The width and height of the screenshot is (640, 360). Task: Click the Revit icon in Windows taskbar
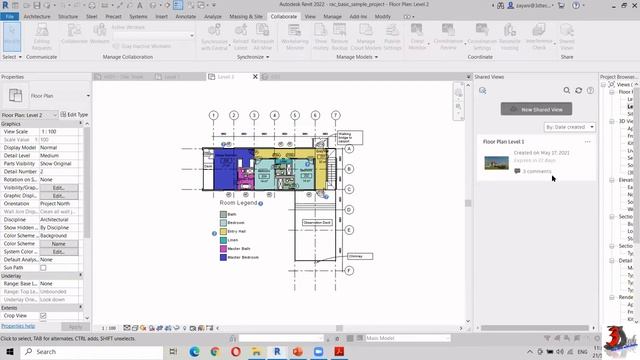pyautogui.click(x=277, y=351)
